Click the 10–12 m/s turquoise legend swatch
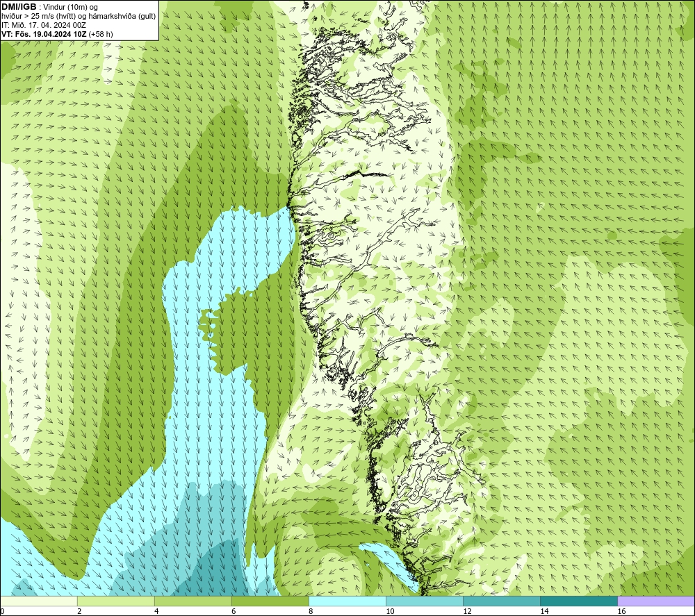The image size is (695, 616). (424, 601)
